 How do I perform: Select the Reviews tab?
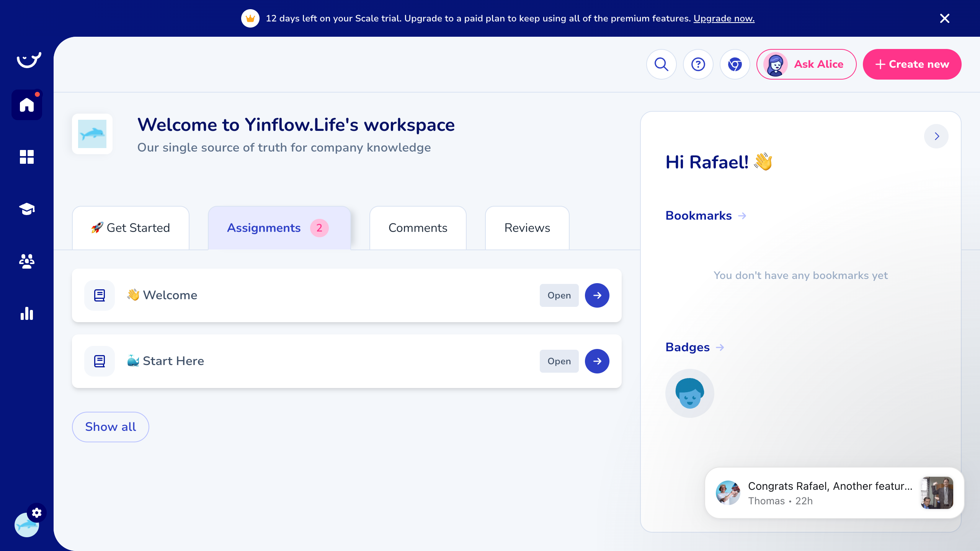(x=527, y=228)
